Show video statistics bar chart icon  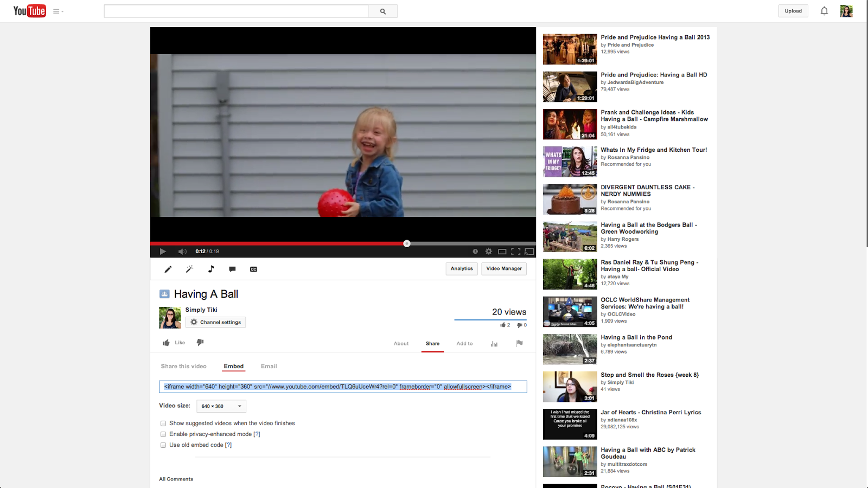click(x=494, y=344)
